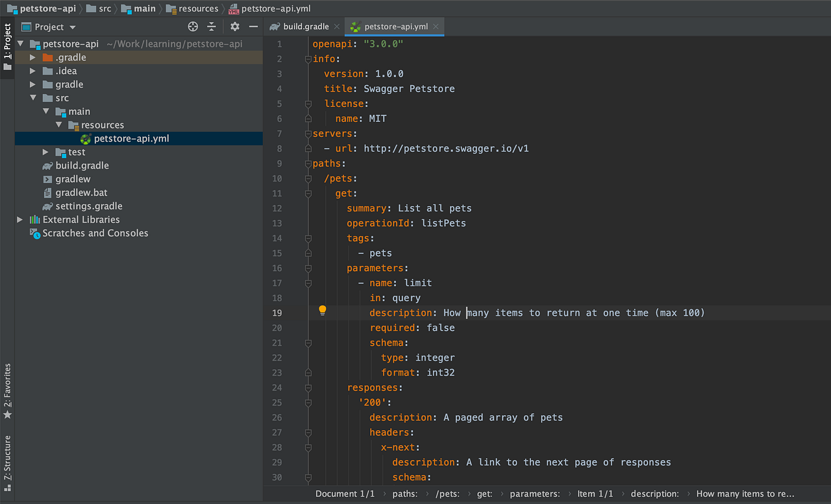Expand External Libraries node
The image size is (831, 504).
coord(20,219)
